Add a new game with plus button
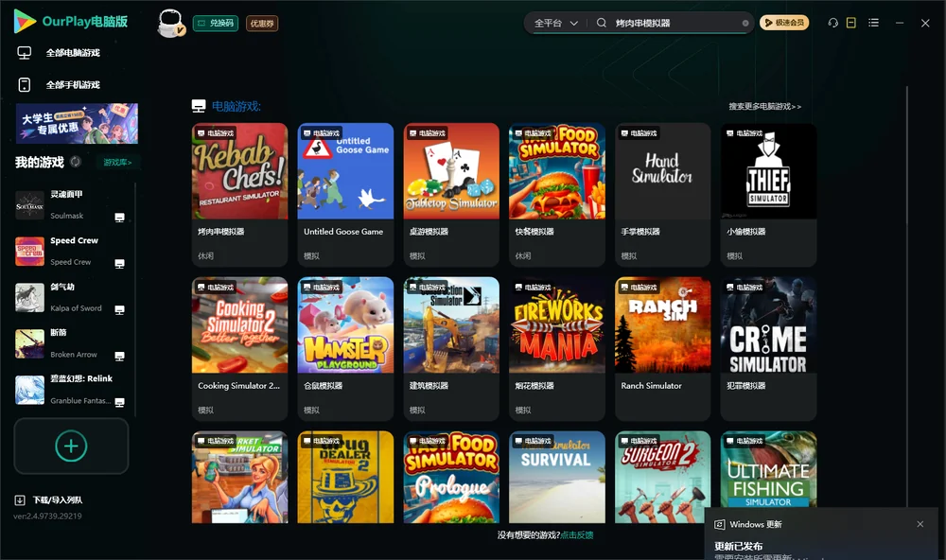946x560 pixels. coord(71,446)
